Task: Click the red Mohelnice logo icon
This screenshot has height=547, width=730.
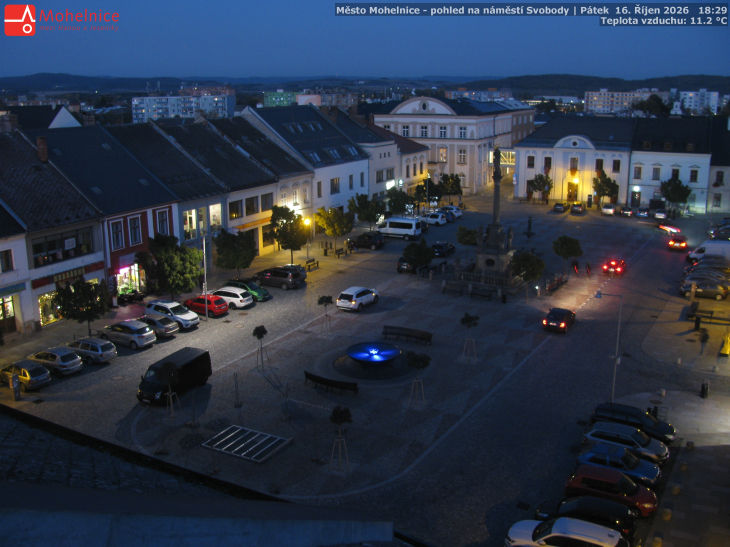Action: pyautogui.click(x=20, y=20)
